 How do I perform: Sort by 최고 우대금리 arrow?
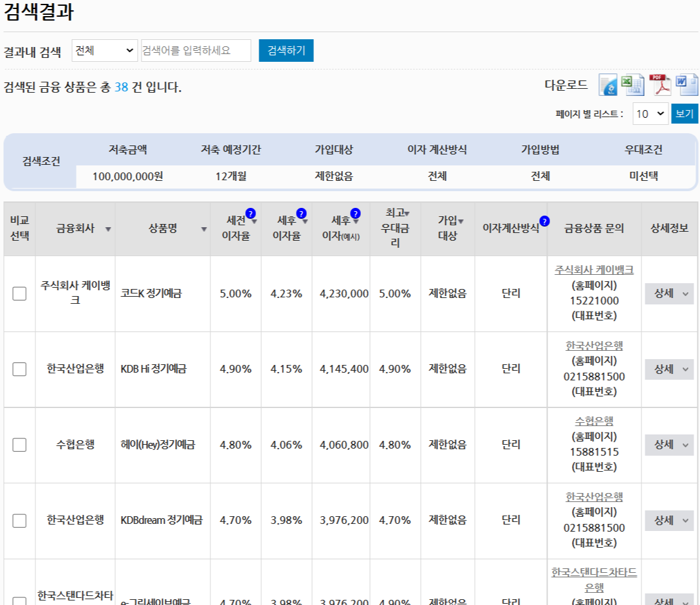[x=407, y=214]
